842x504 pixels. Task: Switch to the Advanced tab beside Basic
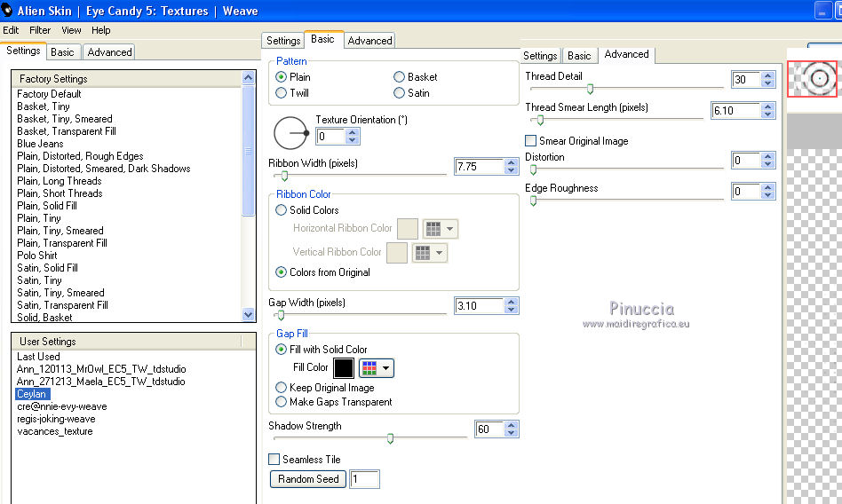369,41
